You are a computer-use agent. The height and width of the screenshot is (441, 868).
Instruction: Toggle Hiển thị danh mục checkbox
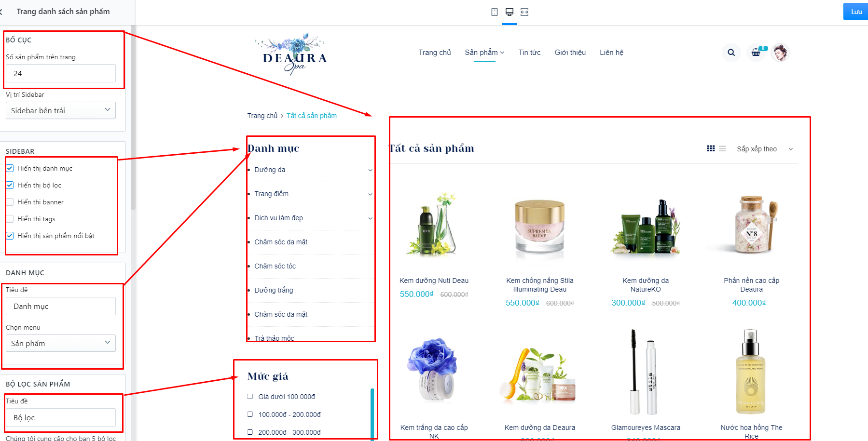(10, 168)
